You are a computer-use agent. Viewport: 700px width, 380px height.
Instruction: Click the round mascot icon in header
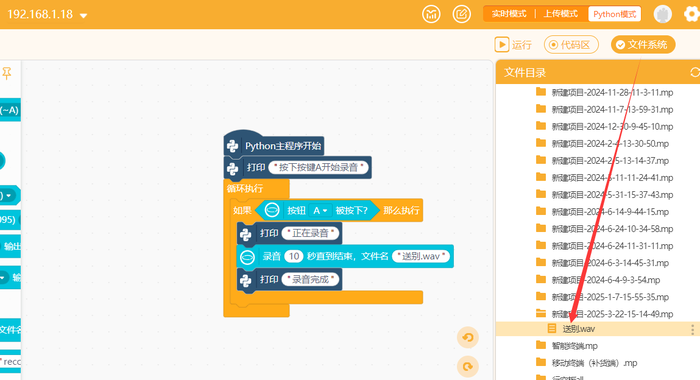(431, 14)
